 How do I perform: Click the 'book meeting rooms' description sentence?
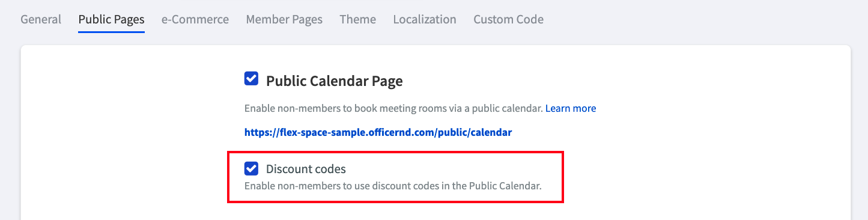click(393, 109)
